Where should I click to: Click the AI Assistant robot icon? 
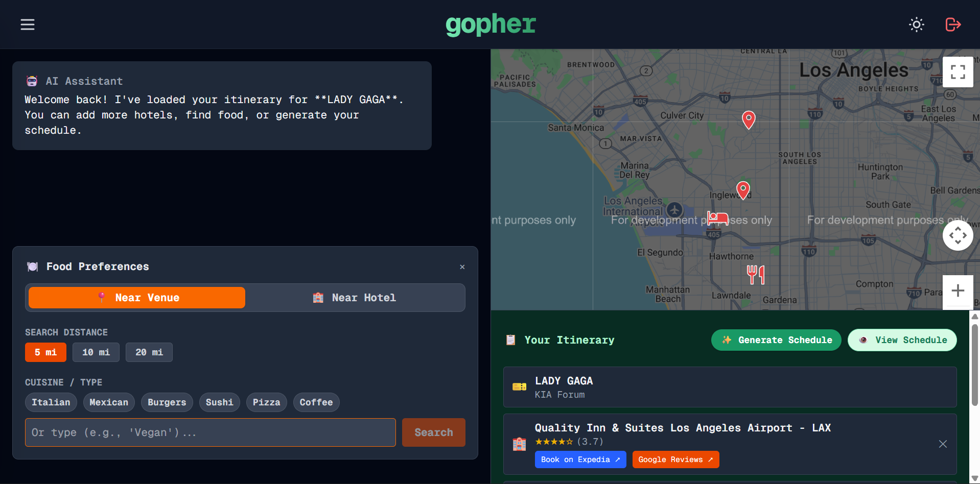(32, 81)
